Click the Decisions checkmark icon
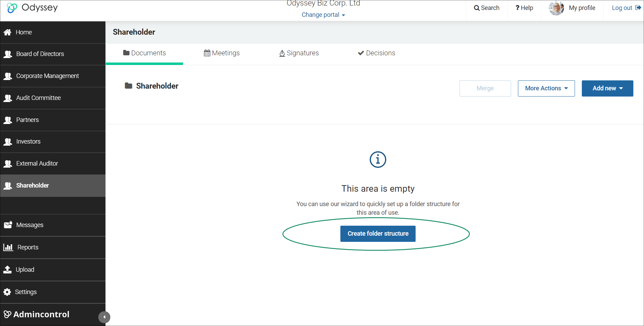 [361, 53]
